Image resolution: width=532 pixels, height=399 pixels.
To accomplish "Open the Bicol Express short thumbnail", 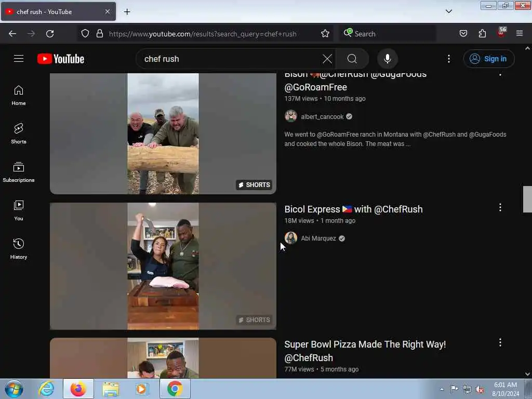I will pyautogui.click(x=163, y=266).
